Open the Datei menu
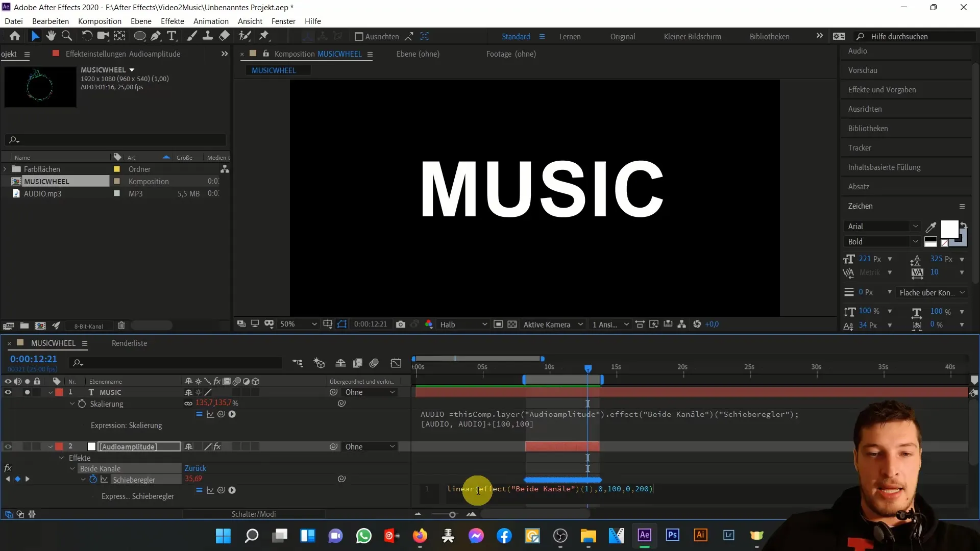This screenshot has height=551, width=980. point(14,21)
